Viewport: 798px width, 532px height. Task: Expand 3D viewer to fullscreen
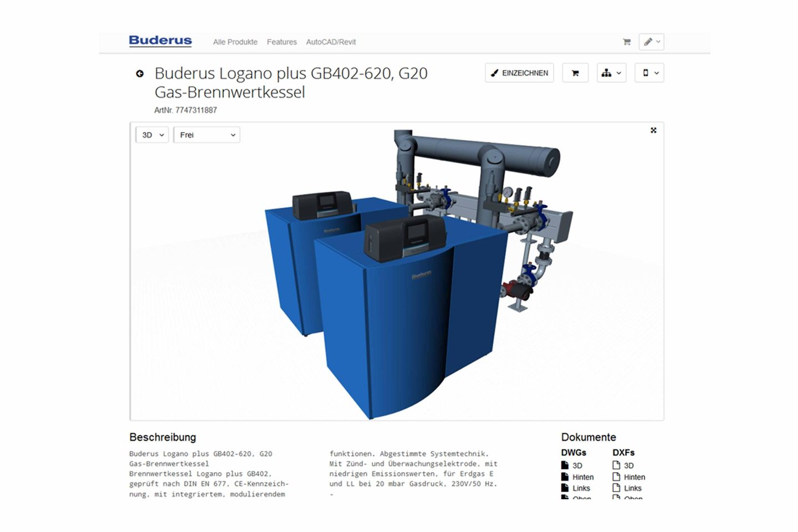coord(653,130)
